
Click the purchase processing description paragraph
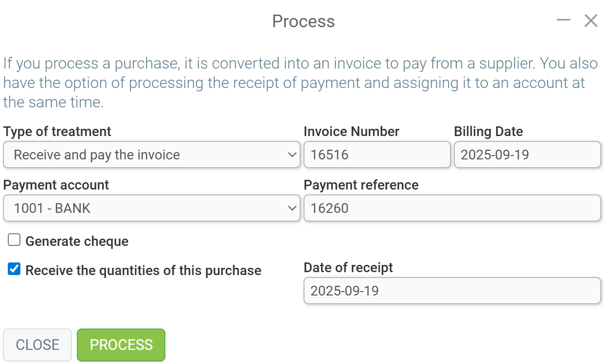pyautogui.click(x=300, y=83)
